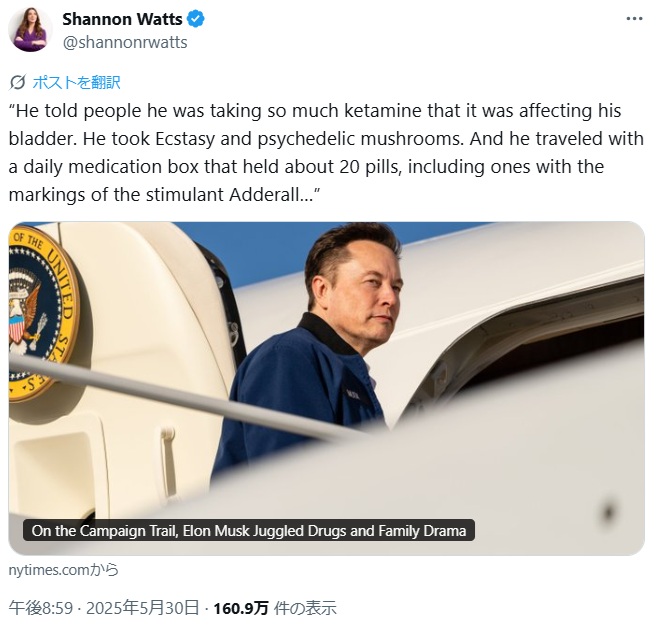Click the blue verified checkmark badge
Screen dimensions: 661x627
[195, 19]
